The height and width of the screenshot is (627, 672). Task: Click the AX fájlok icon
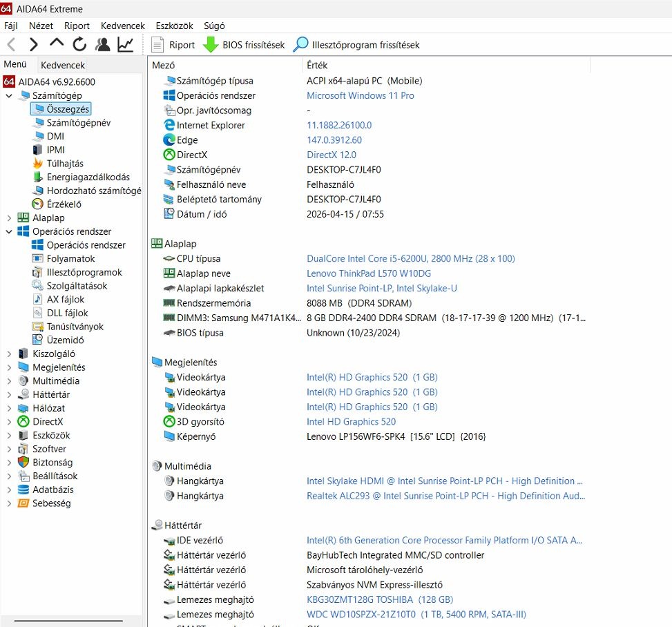[x=38, y=300]
